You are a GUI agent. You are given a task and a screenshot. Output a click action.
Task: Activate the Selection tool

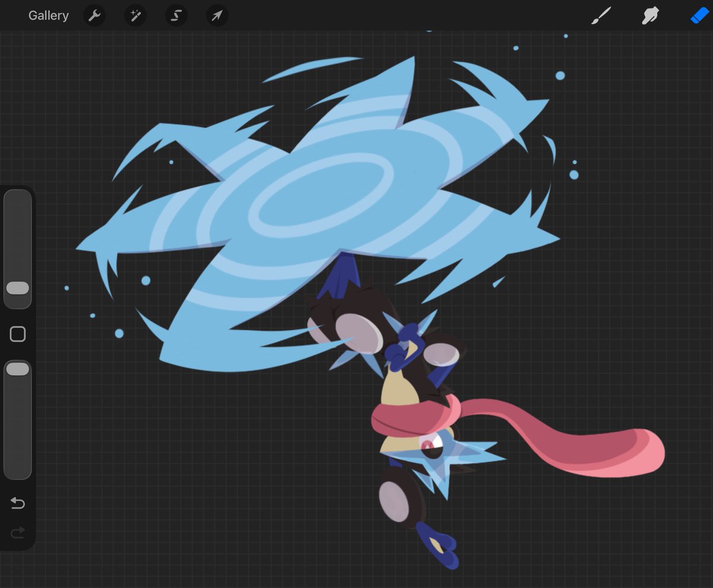pyautogui.click(x=176, y=15)
